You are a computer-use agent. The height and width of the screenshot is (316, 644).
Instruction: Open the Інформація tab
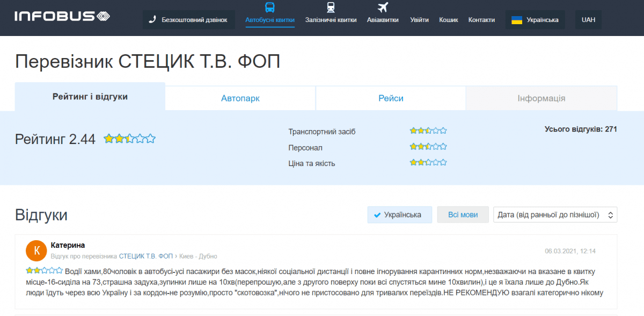pos(541,98)
